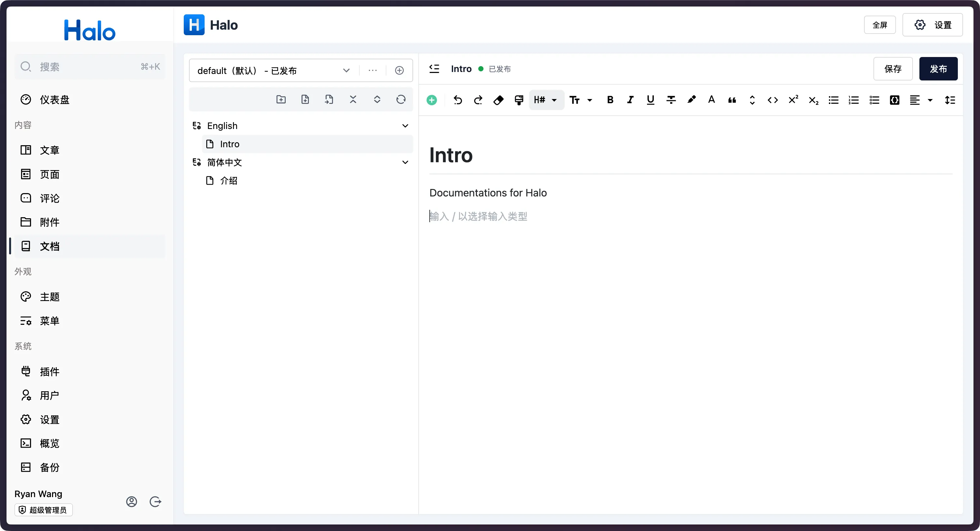
Task: Open 插件 in the sidebar menu
Action: 50,372
